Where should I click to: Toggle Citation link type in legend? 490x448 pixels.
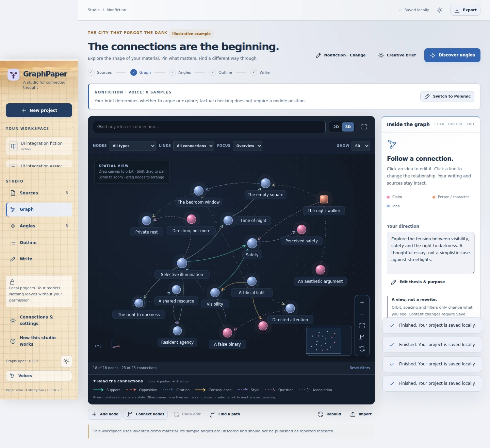coord(176,390)
